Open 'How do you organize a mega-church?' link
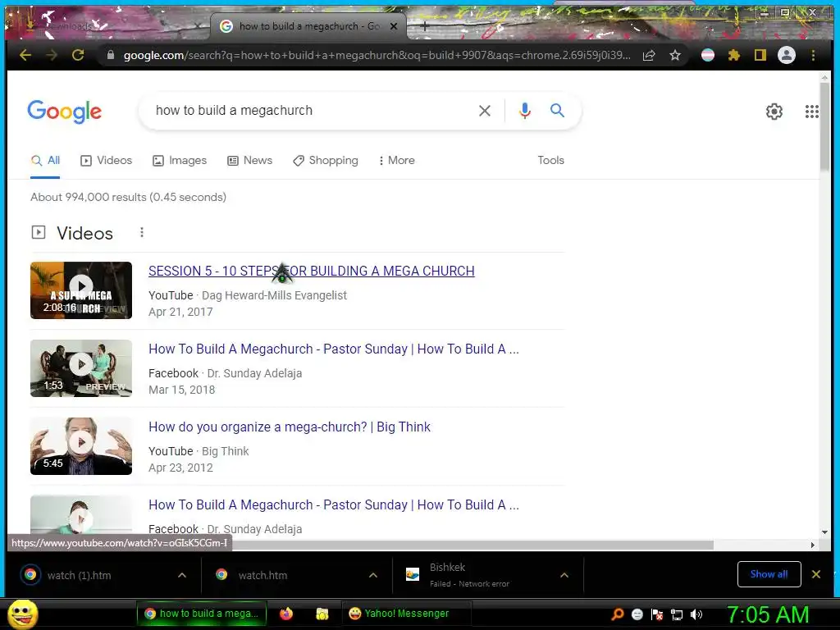 (x=290, y=427)
